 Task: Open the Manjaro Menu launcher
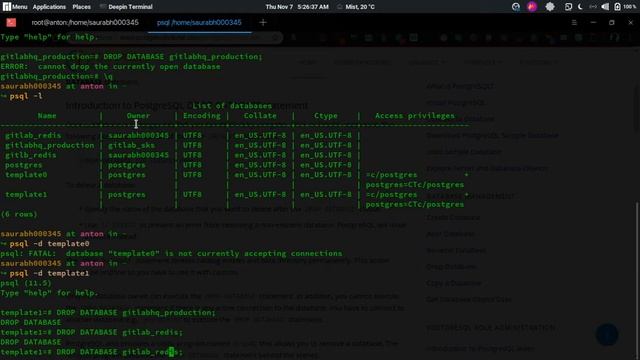pos(15,7)
